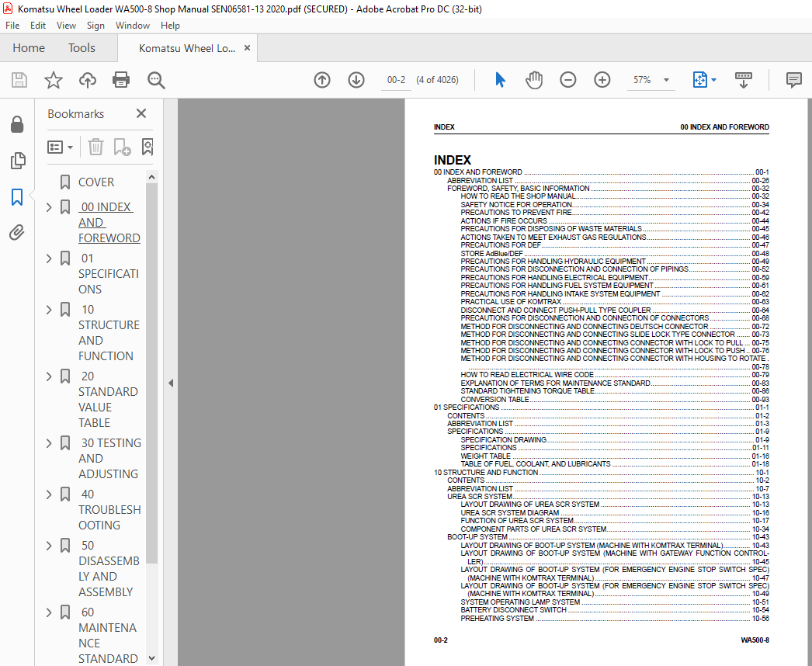812x666 pixels.
Task: Expand the 50 DISASSEMBLY AND ASSEMBLY bookmark
Action: (x=49, y=546)
